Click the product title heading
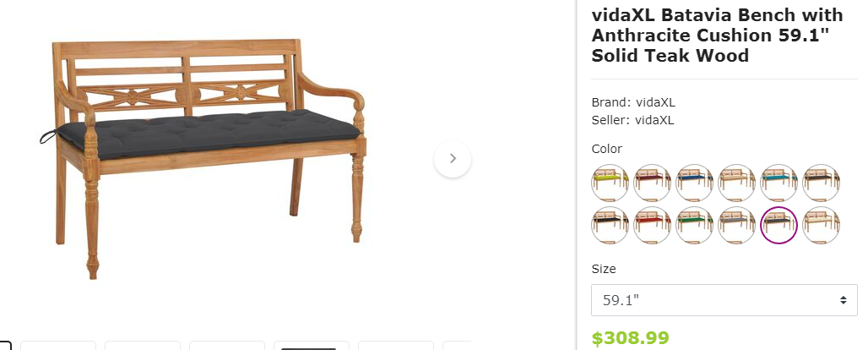Viewport: 868px width, 350px height. [718, 35]
